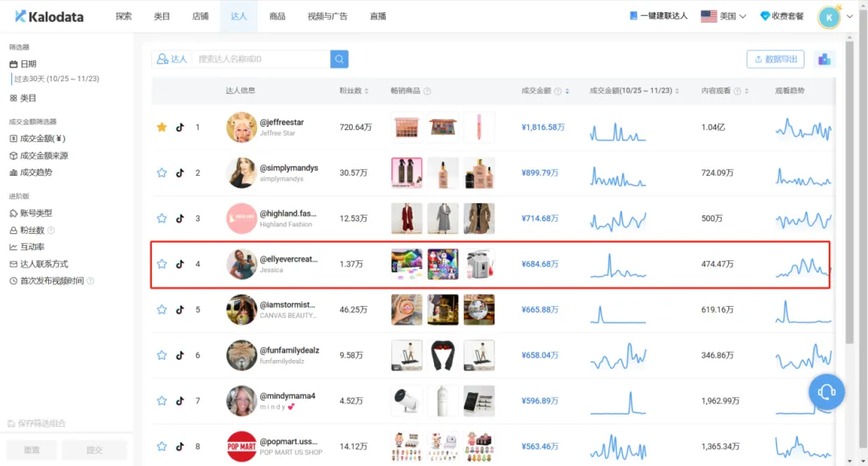Click the massager product thumbnail for @funfamilydealz

tap(443, 355)
